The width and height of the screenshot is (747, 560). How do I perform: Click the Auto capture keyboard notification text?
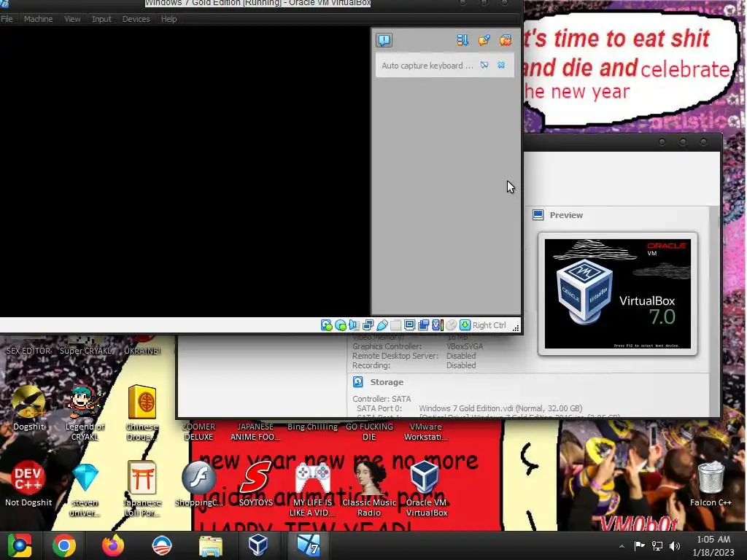coord(427,66)
